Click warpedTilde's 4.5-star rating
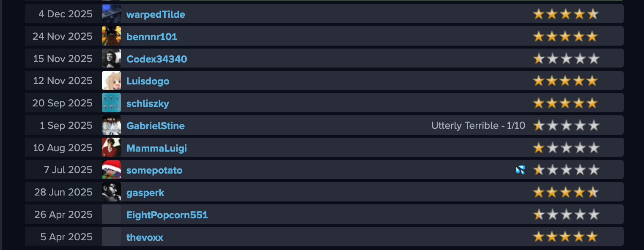The image size is (644, 250). coord(565,14)
